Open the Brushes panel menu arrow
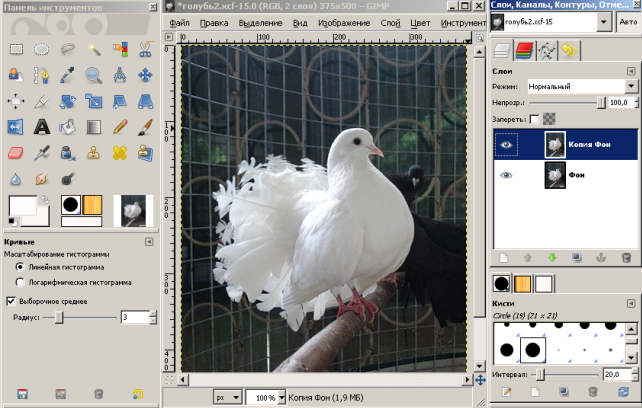 [x=631, y=304]
